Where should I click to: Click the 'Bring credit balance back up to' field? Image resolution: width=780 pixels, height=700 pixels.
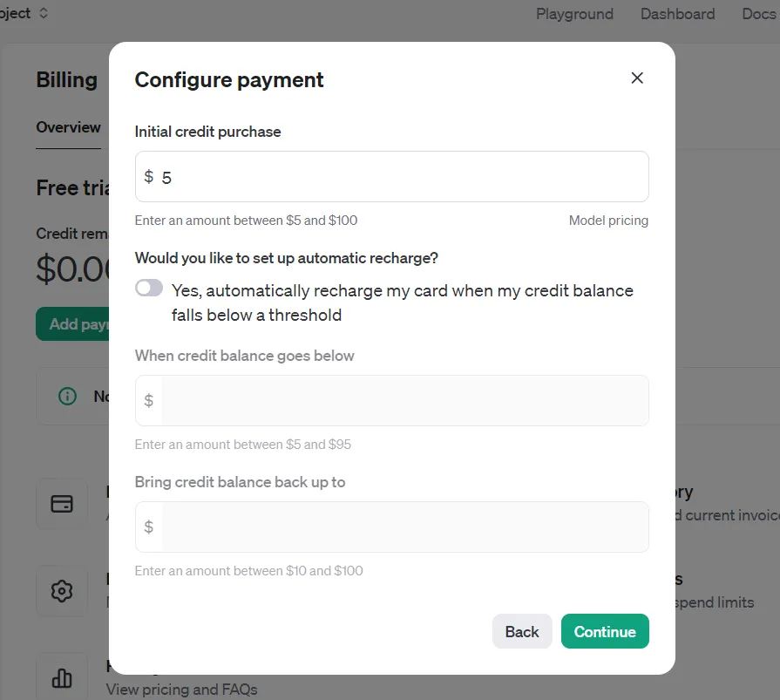[x=392, y=527]
